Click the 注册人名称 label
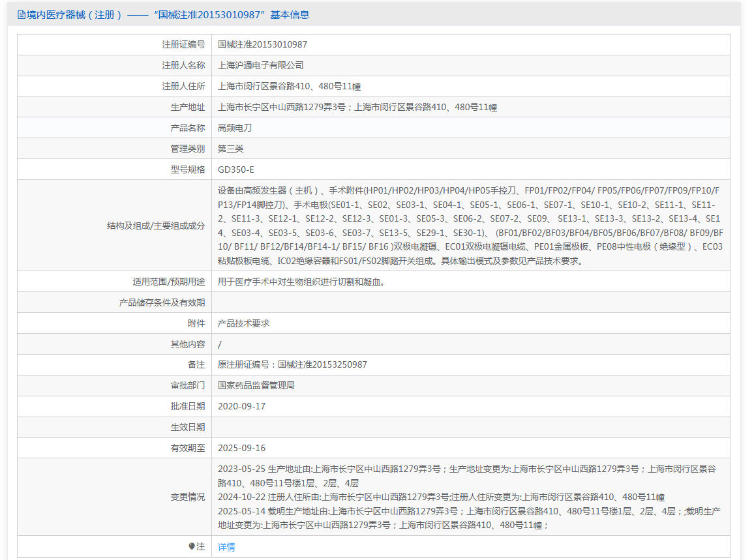Screen dimensions: 754x560 183,65
